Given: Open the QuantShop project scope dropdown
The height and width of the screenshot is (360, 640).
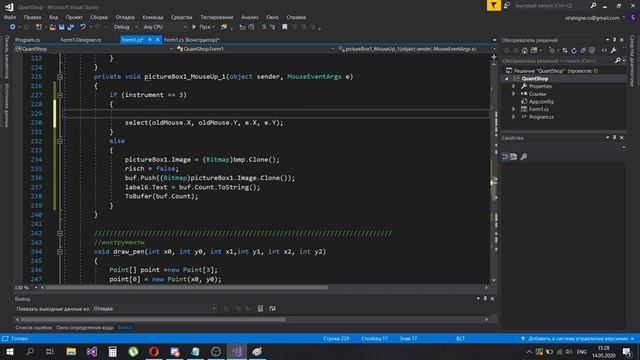Looking at the screenshot, I should [x=94, y=49].
